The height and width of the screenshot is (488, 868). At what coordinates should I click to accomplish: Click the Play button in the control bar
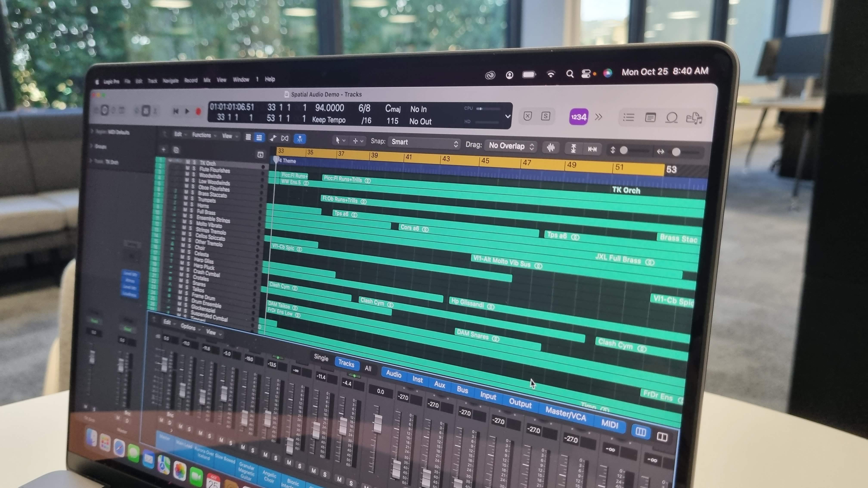[x=187, y=111]
